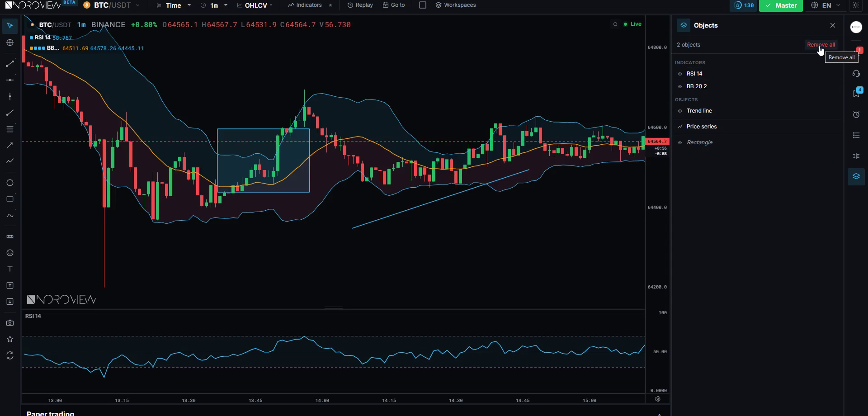Select the vertical line tool
Image resolution: width=868 pixels, height=416 pixels.
(x=10, y=96)
